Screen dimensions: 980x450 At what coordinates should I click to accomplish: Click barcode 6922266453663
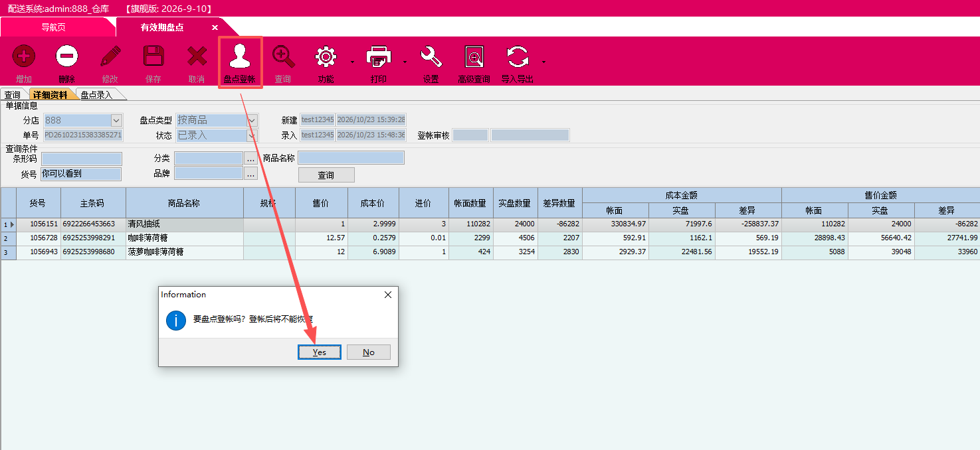(93, 224)
